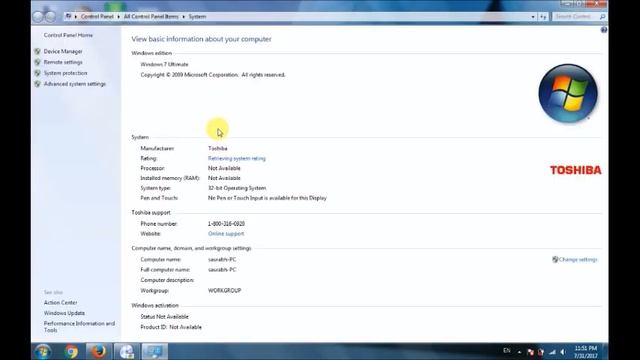Click the 32-bit Operating System value
This screenshot has width=640, height=360.
click(237, 188)
